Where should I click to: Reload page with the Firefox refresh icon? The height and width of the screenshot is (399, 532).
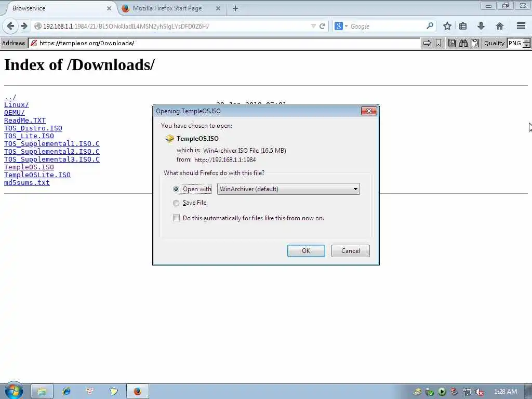point(322,26)
